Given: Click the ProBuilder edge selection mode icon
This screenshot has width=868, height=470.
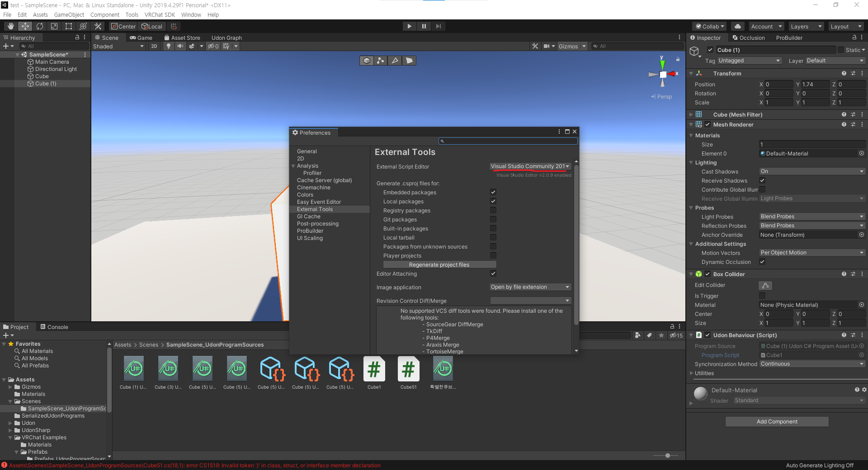Looking at the screenshot, I should point(395,61).
